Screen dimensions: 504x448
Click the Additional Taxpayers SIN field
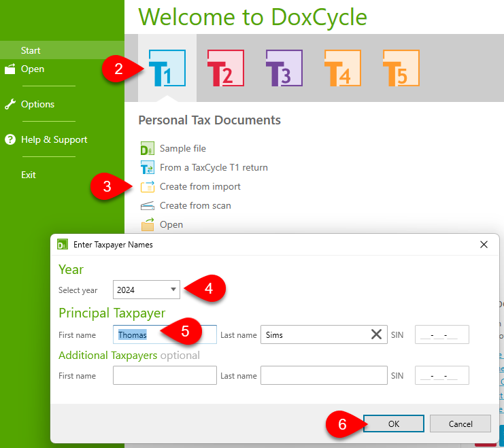click(441, 375)
